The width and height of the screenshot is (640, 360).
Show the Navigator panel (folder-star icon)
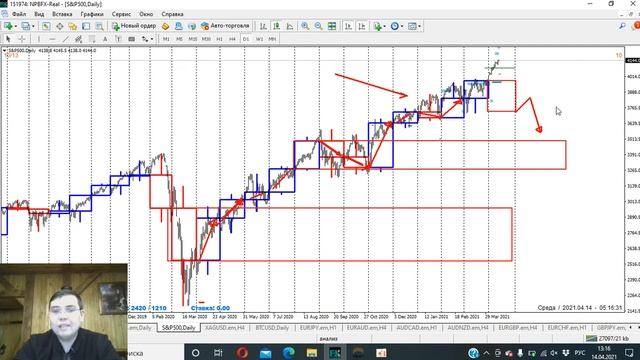73,26
